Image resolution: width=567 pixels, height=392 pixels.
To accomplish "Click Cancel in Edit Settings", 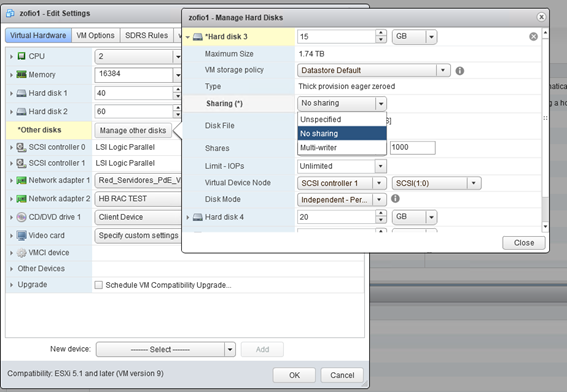I will [x=342, y=375].
